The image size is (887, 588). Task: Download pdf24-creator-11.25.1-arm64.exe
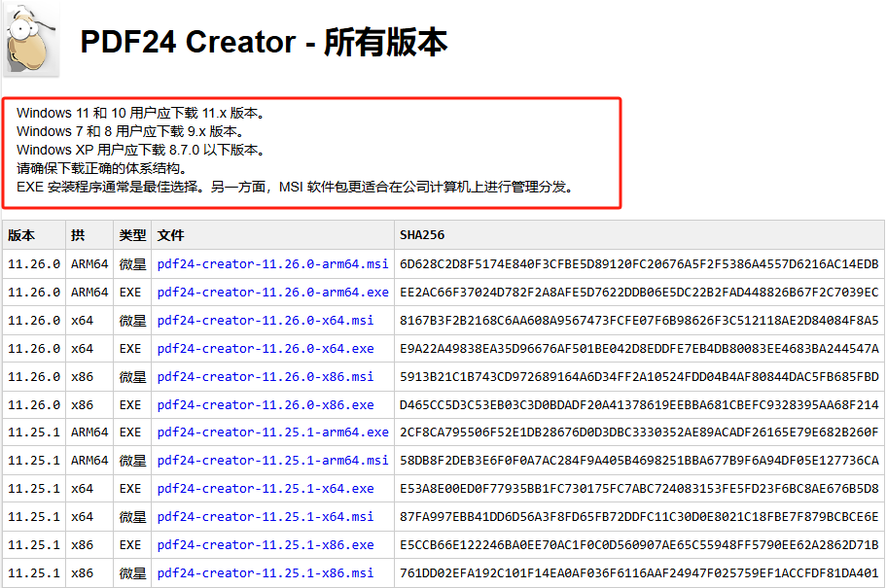tap(272, 432)
